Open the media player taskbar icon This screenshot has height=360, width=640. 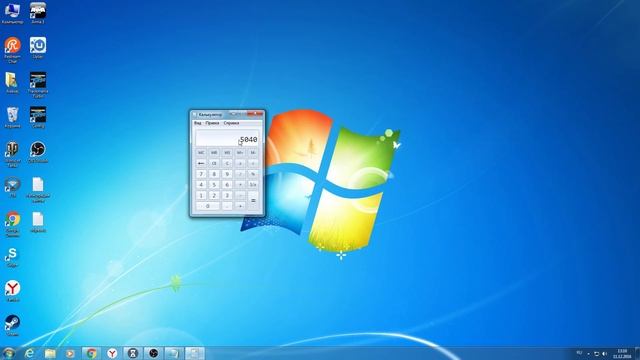coord(70,353)
